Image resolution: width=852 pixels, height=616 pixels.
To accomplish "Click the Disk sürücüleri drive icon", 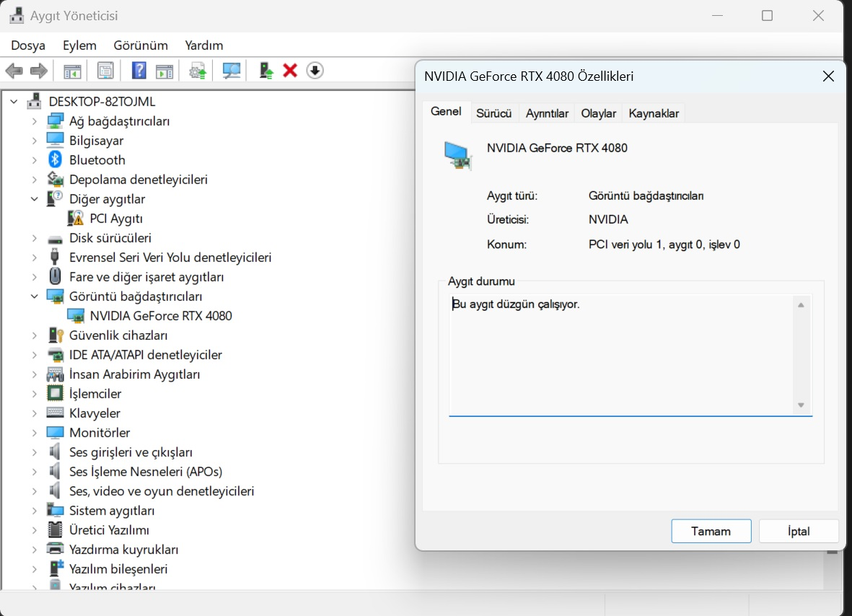I will 55,239.
